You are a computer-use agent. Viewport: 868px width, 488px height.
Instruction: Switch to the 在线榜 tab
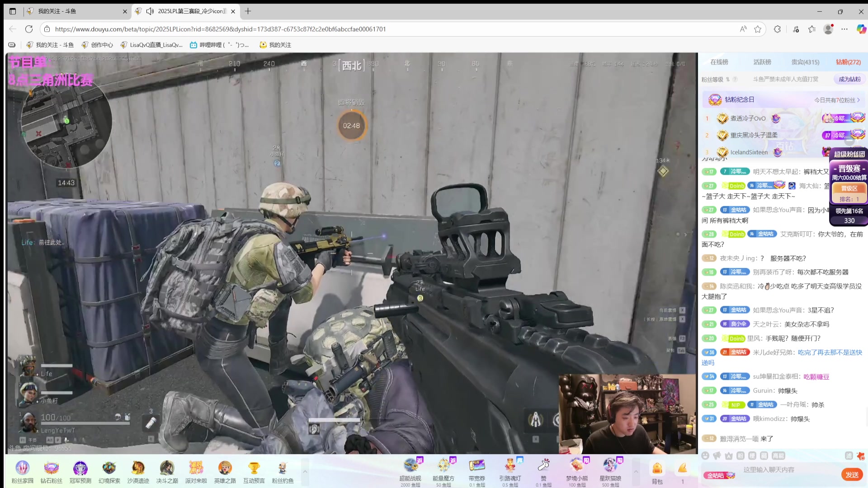pyautogui.click(x=719, y=62)
